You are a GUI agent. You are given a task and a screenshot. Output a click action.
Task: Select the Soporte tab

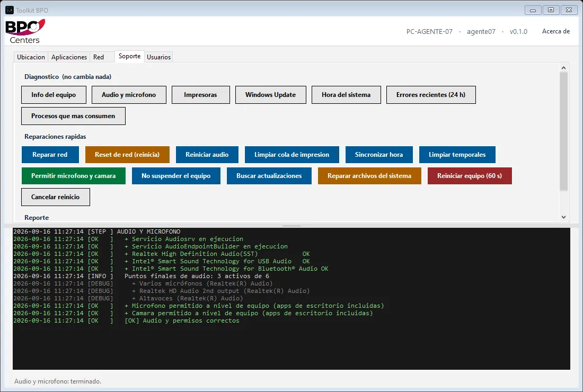point(129,56)
